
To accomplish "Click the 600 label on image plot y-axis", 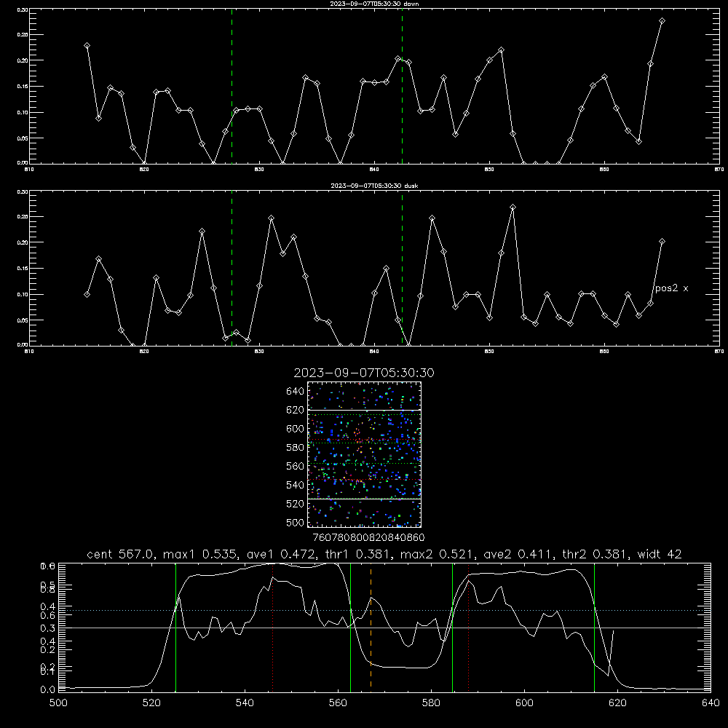I will click(x=296, y=429).
